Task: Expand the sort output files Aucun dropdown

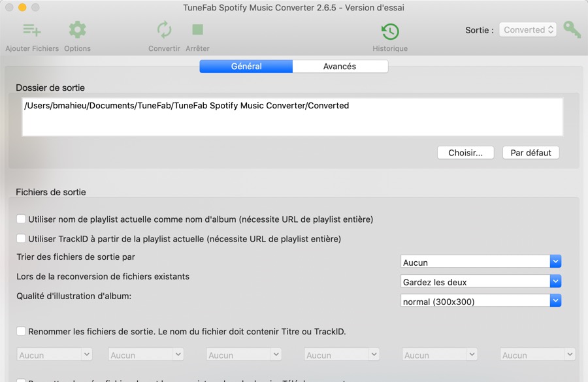Action: coord(481,263)
